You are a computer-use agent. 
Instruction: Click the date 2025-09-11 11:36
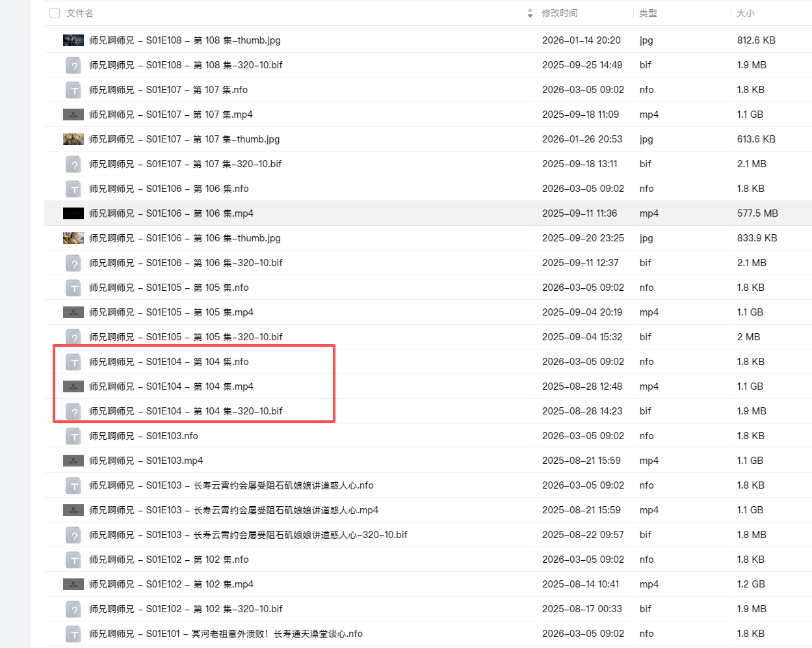point(579,213)
